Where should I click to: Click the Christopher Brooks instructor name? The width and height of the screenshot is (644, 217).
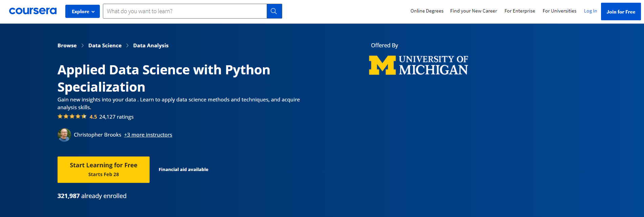click(x=97, y=135)
